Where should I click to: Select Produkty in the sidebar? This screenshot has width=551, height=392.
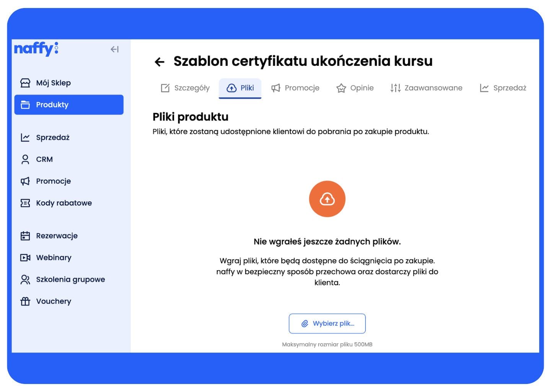pyautogui.click(x=69, y=105)
